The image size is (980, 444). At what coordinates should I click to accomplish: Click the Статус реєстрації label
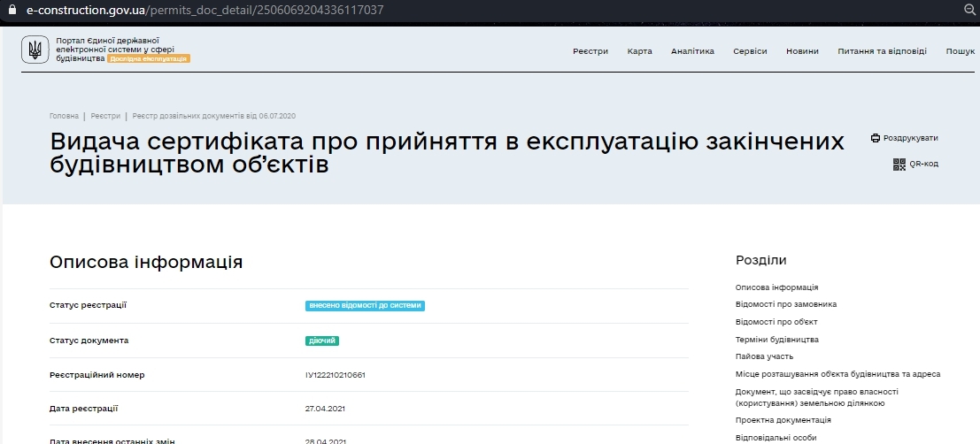pyautogui.click(x=89, y=305)
